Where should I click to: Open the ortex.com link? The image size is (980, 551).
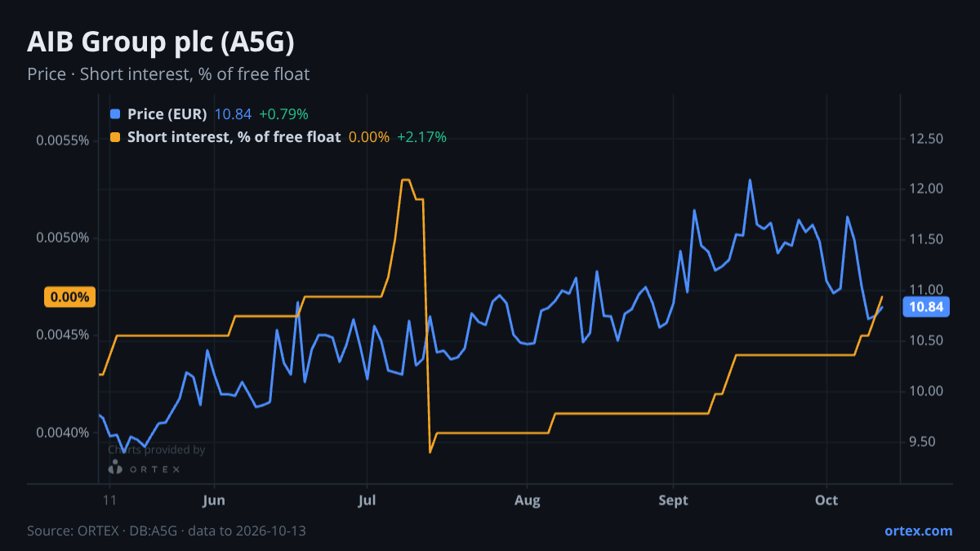918,531
